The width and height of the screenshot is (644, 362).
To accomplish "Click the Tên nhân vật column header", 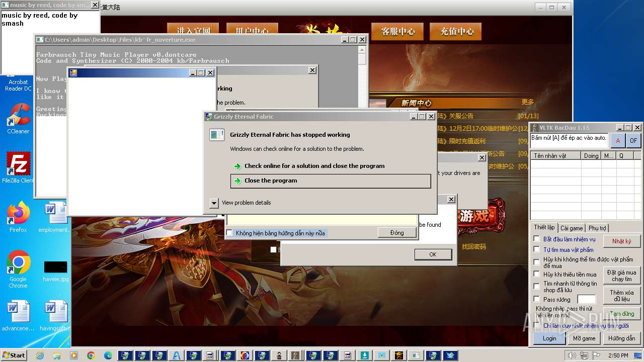I will [556, 156].
